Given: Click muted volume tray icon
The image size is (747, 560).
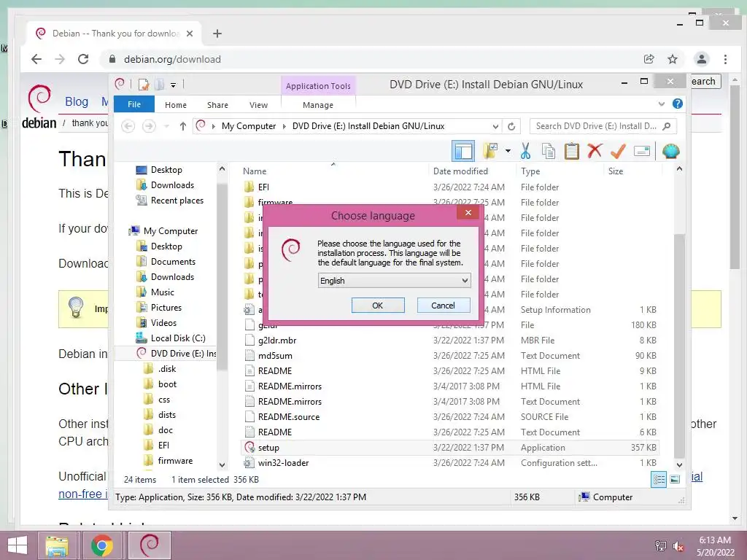Looking at the screenshot, I should point(678,546).
